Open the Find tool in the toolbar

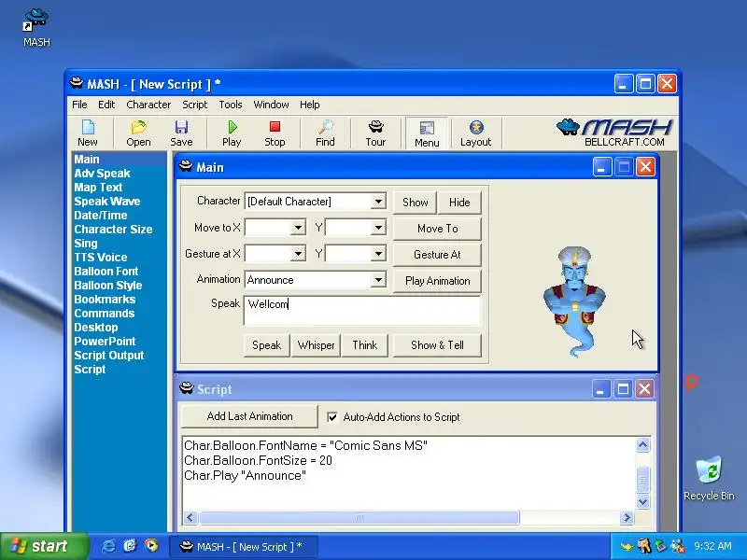(x=325, y=133)
